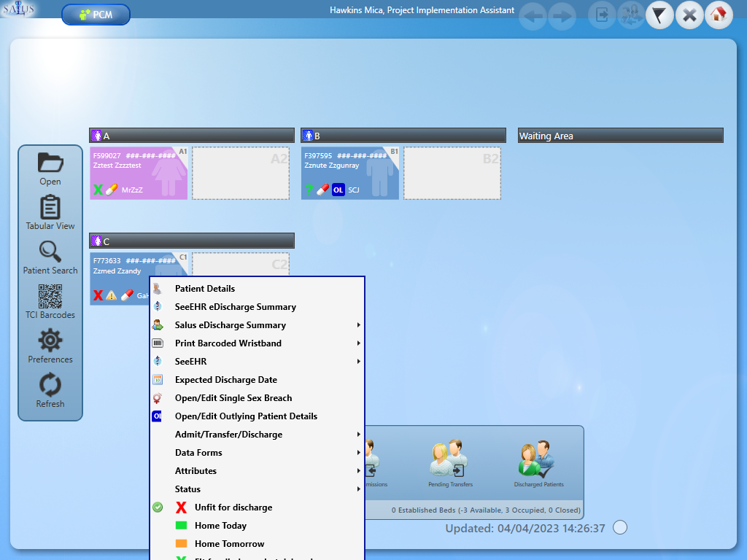Select Open/Edit Single Sex Breach
This screenshot has height=560, width=747.
coord(258,398)
